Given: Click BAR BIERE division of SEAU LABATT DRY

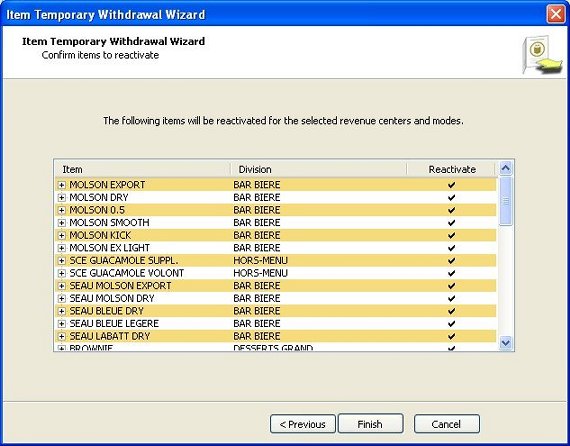Looking at the screenshot, I should 257,336.
